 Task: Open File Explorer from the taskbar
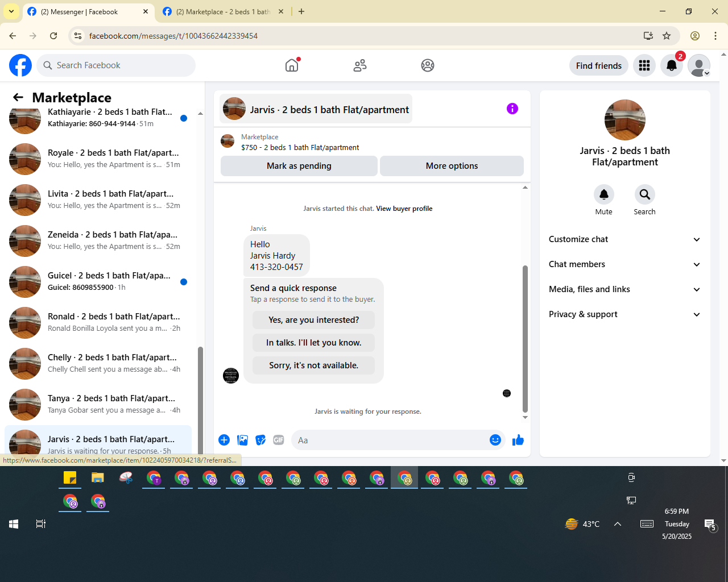tap(98, 477)
